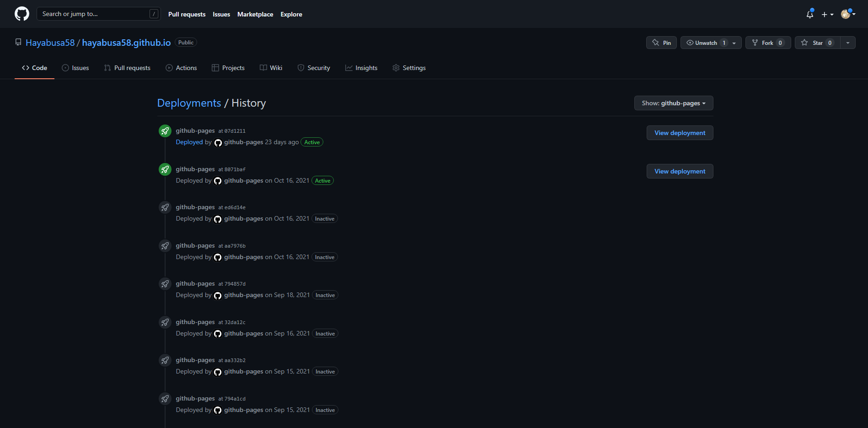Screen dimensions: 868x428
Task: Fork the repository
Action: tap(768, 43)
